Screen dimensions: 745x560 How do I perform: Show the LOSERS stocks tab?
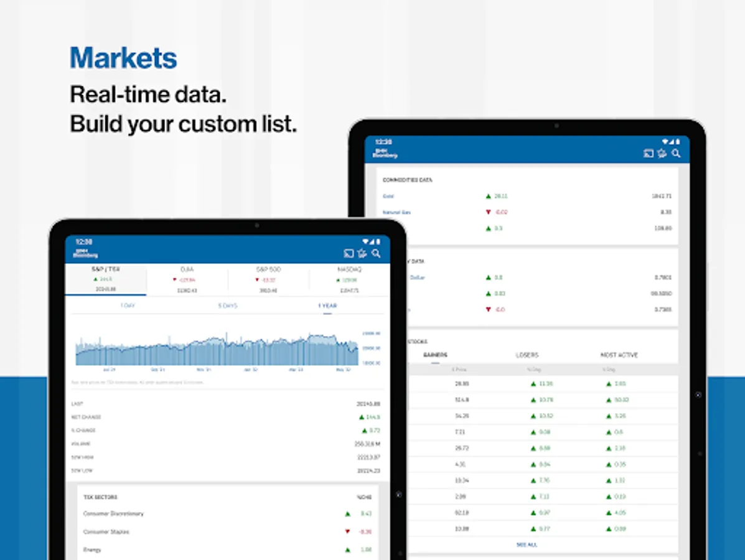527,355
